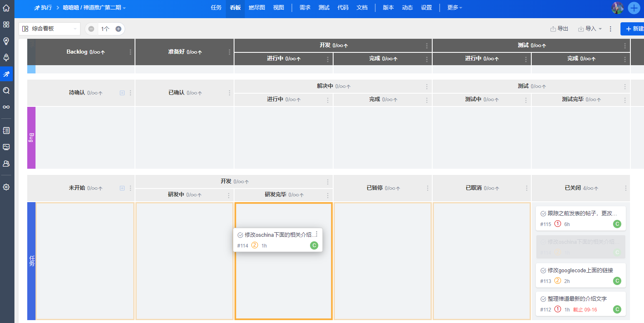Open the Backlog column's three-dot menu
The image size is (644, 323).
coord(130,52)
